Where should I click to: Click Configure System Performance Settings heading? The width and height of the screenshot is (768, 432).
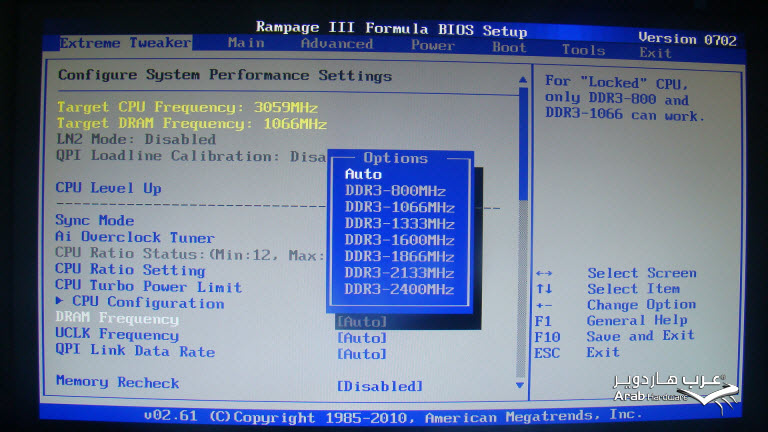225,75
